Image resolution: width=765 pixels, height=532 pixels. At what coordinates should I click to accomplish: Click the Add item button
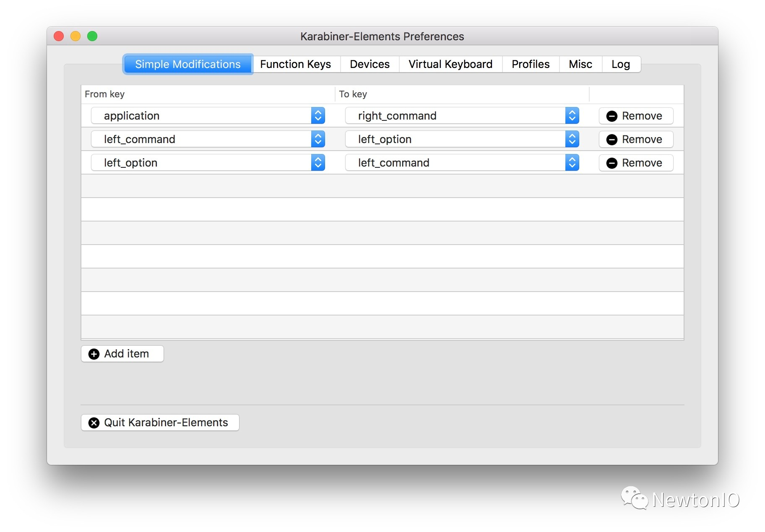click(122, 354)
